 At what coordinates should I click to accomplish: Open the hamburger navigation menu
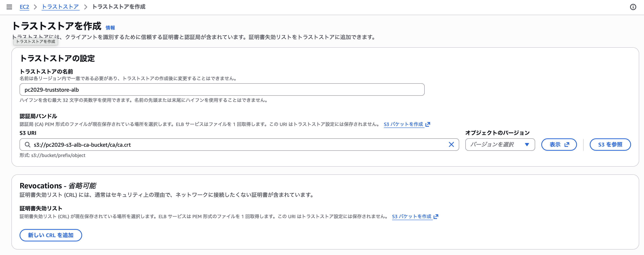click(x=9, y=7)
